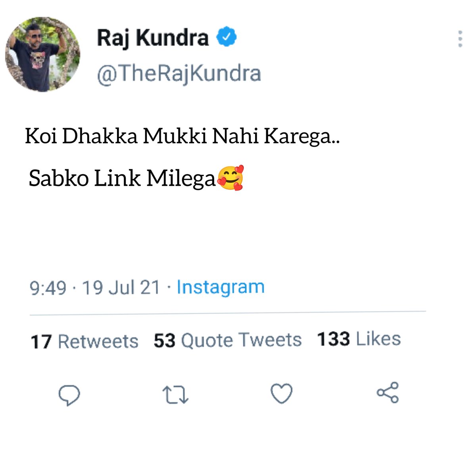476x476 pixels.
Task: View the 53 Quote Tweets
Action: pyautogui.click(x=228, y=340)
